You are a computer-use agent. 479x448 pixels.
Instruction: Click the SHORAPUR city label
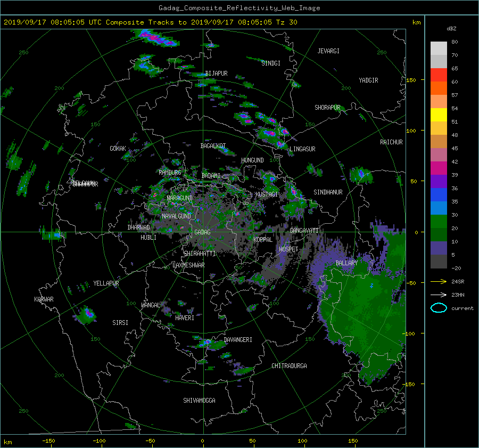(x=327, y=108)
